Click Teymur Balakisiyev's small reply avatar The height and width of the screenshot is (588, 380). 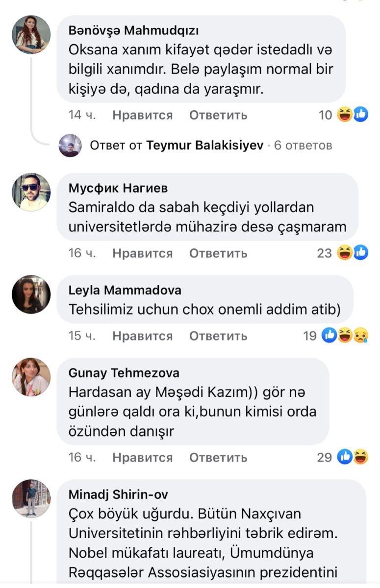point(70,146)
